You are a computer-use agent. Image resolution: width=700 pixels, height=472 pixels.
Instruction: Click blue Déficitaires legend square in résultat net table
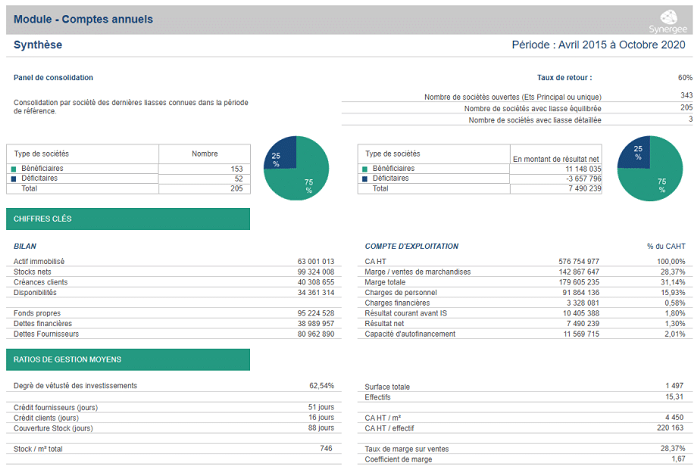[x=365, y=179]
